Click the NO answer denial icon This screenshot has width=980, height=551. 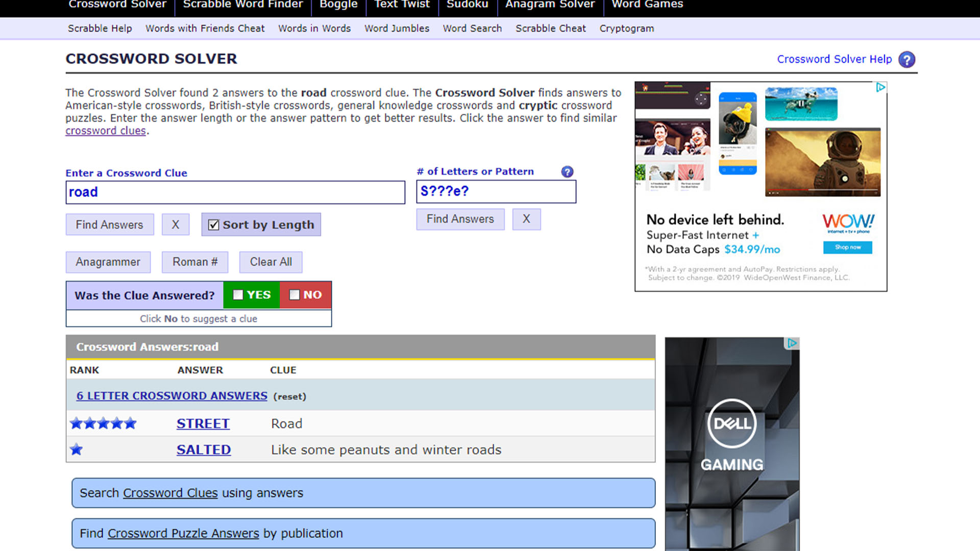(x=306, y=294)
